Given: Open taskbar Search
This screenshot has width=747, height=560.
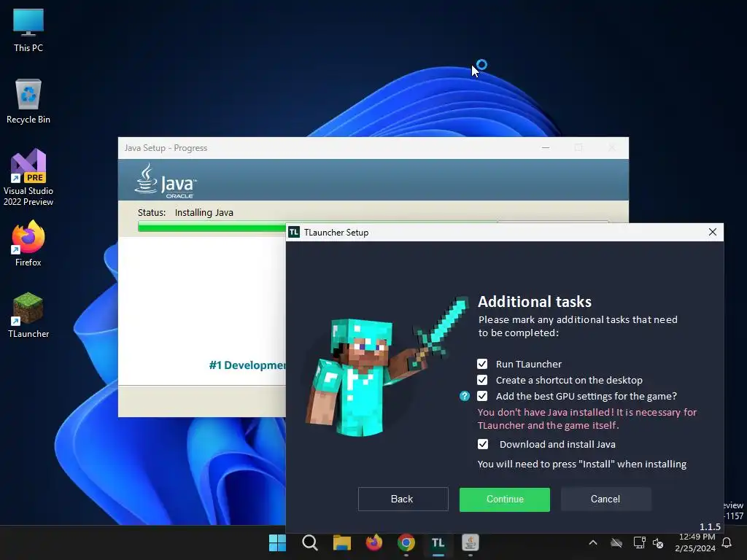Looking at the screenshot, I should pyautogui.click(x=309, y=542).
